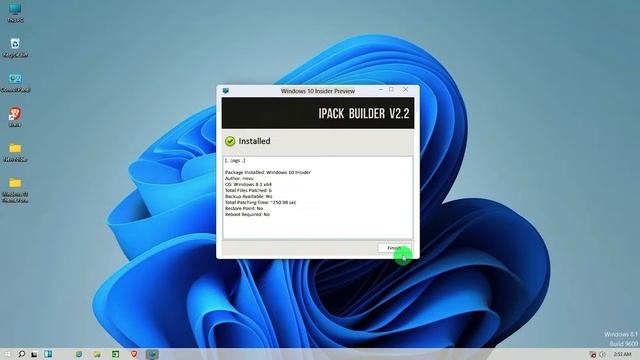Open Search from the taskbar magnifier icon
This screenshot has height=360, width=640.
point(22,354)
